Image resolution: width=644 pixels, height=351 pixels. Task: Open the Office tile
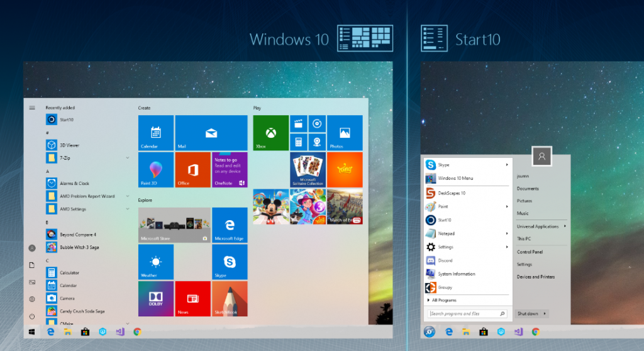pos(192,170)
